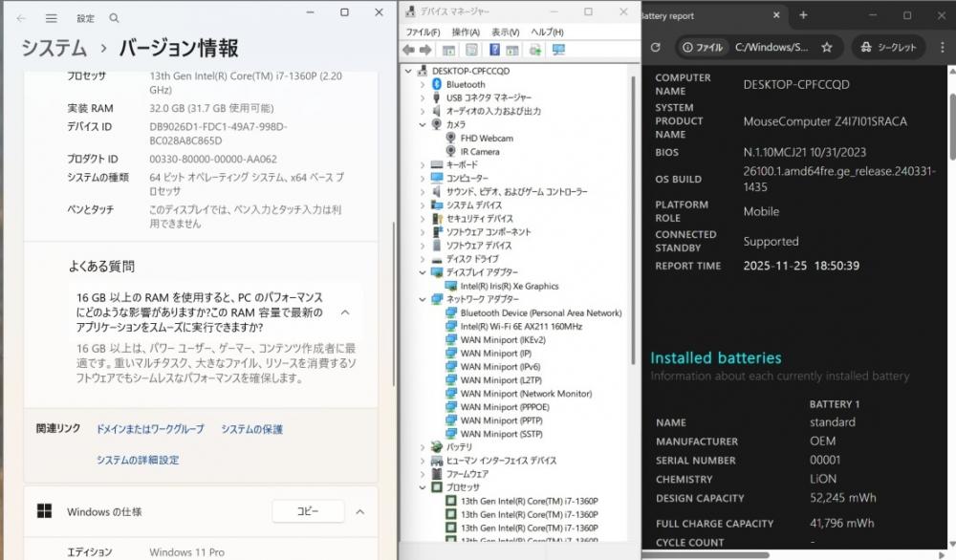956x560 pixels.
Task: Select the ファームウェア category
Action: coord(467,473)
